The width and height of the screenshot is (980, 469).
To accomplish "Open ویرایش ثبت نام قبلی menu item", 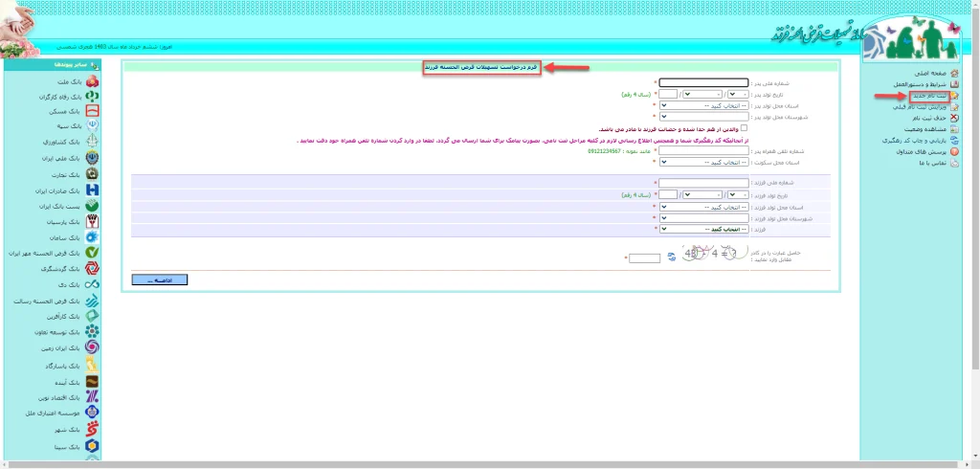I will click(x=922, y=107).
